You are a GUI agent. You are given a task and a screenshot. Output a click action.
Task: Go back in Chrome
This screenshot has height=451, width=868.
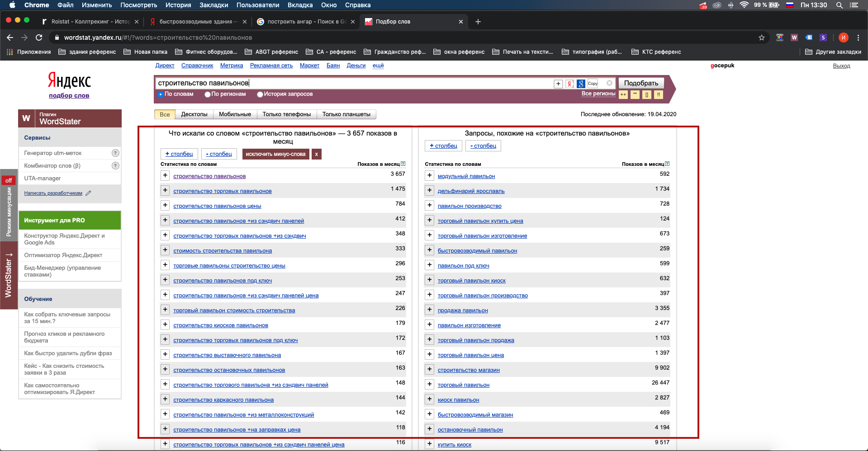(x=10, y=38)
